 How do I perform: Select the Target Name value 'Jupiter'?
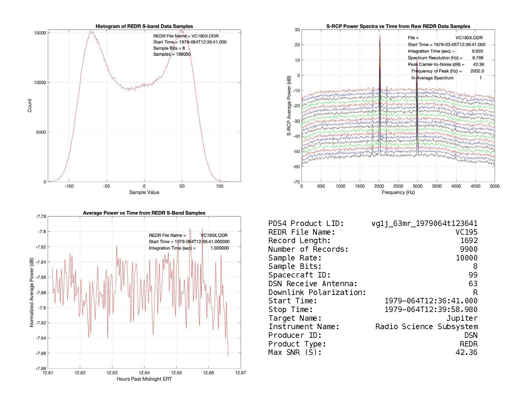(462, 318)
